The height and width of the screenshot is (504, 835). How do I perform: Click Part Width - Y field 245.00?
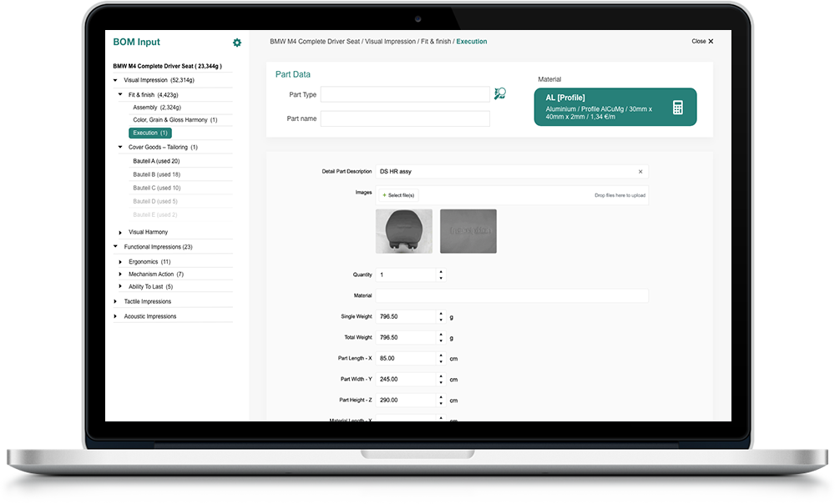point(407,379)
